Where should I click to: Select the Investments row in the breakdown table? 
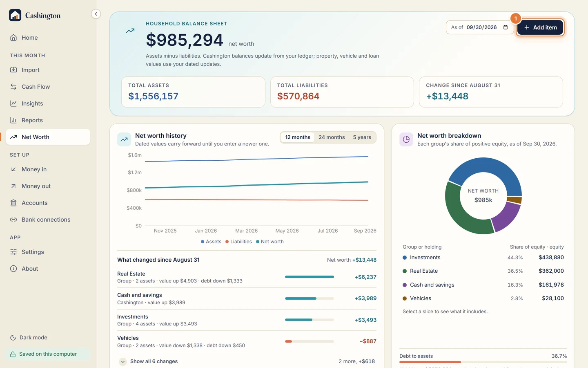point(483,258)
